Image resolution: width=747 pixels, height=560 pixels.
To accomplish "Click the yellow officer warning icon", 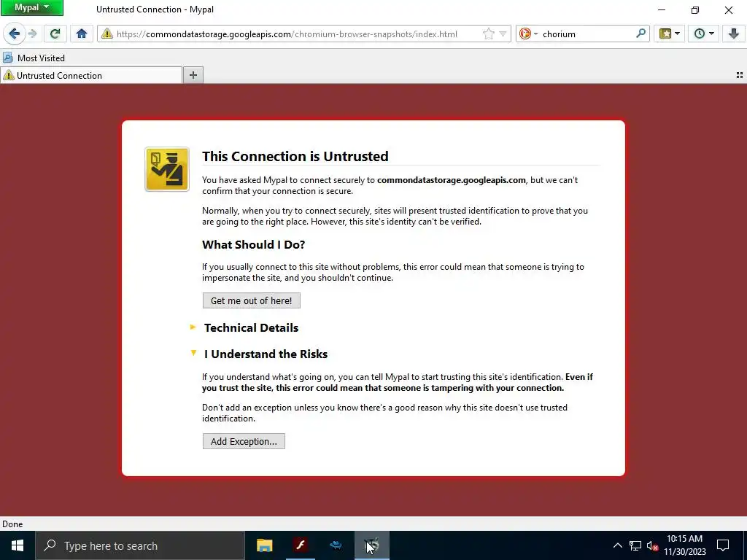I will (167, 169).
